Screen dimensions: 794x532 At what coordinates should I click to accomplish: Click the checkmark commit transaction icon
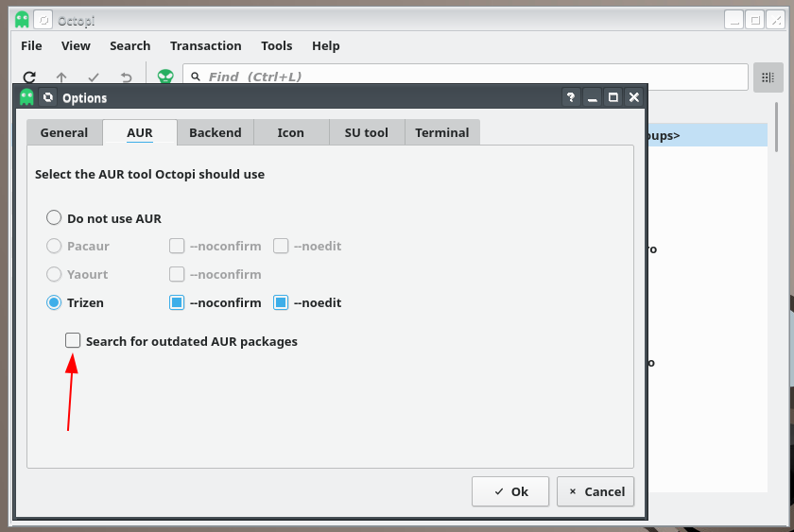coord(94,77)
